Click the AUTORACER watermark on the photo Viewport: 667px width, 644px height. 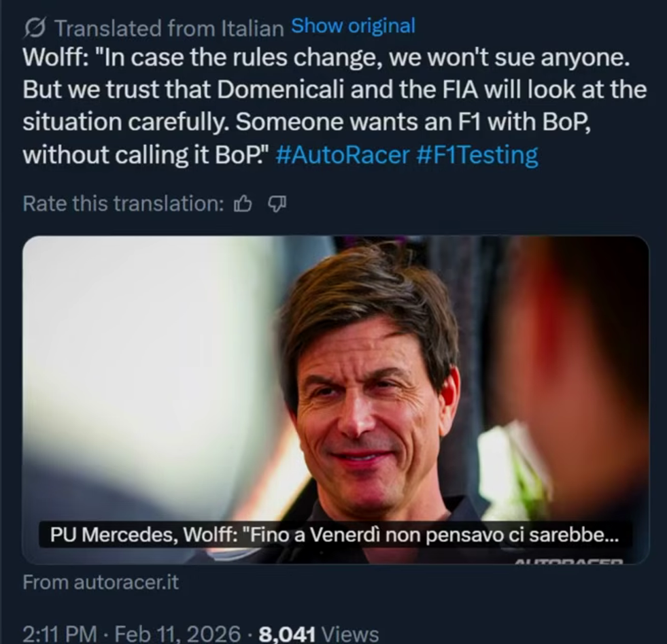click(568, 561)
